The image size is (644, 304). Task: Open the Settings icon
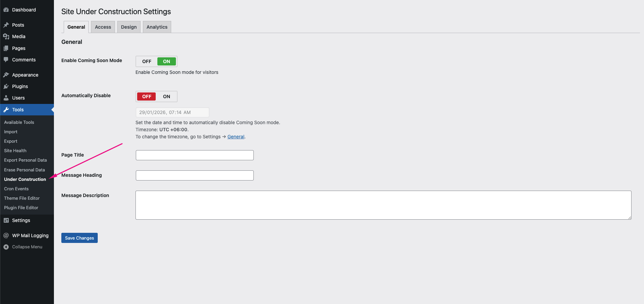pyautogui.click(x=6, y=220)
